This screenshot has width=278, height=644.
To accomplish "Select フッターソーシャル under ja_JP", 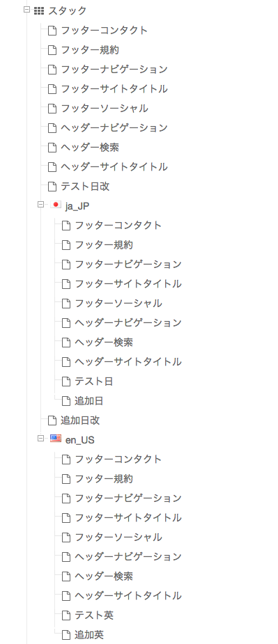I will tap(118, 304).
